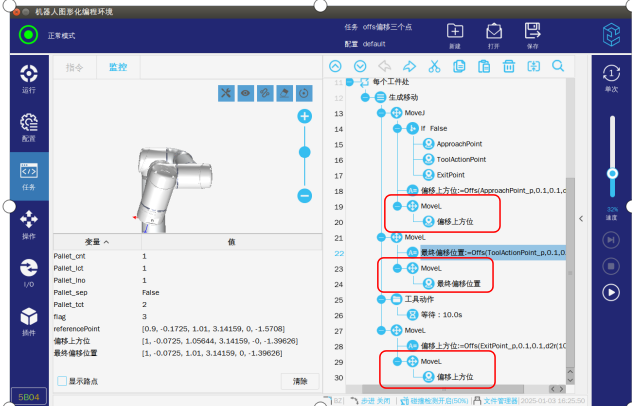Open the 配置 (Config) sidebar panel
The image size is (632, 406).
coord(29,127)
